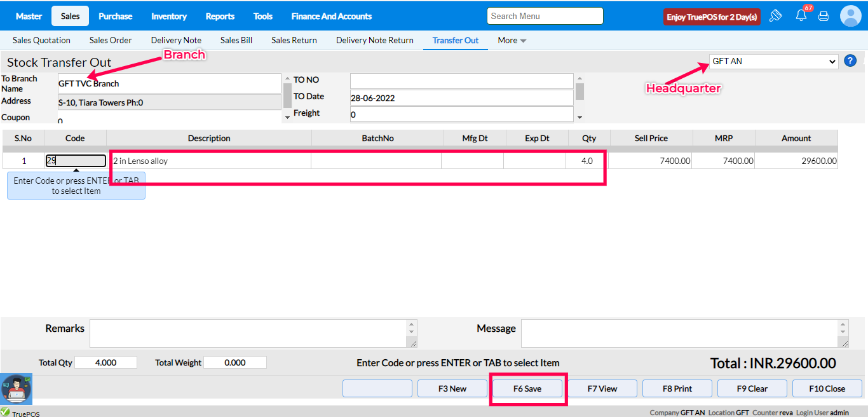This screenshot has height=417, width=868.
Task: Switch to Sales Order tab
Action: point(111,40)
